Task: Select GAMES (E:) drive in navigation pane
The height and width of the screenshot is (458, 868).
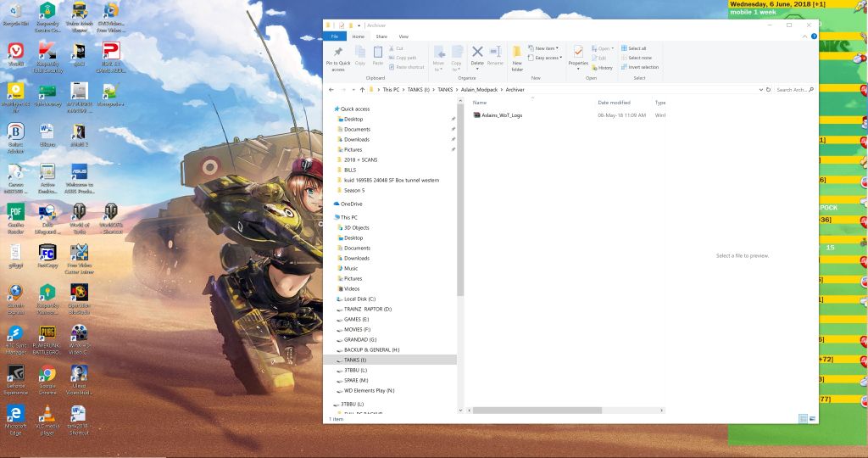Action: pos(356,319)
